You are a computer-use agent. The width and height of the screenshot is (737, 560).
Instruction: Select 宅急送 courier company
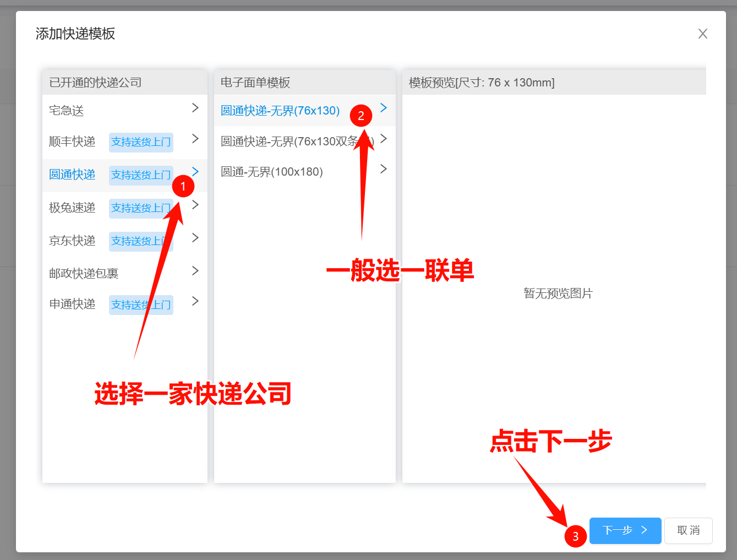tap(67, 111)
